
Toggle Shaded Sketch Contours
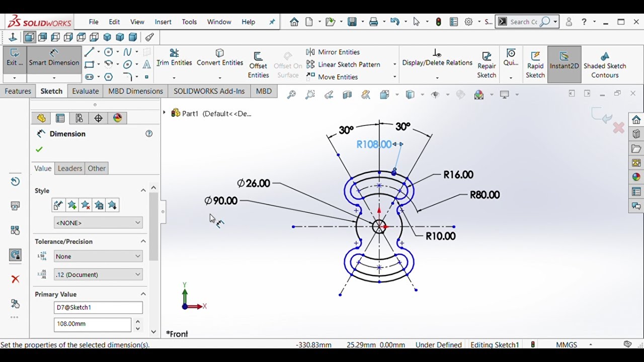click(x=605, y=65)
